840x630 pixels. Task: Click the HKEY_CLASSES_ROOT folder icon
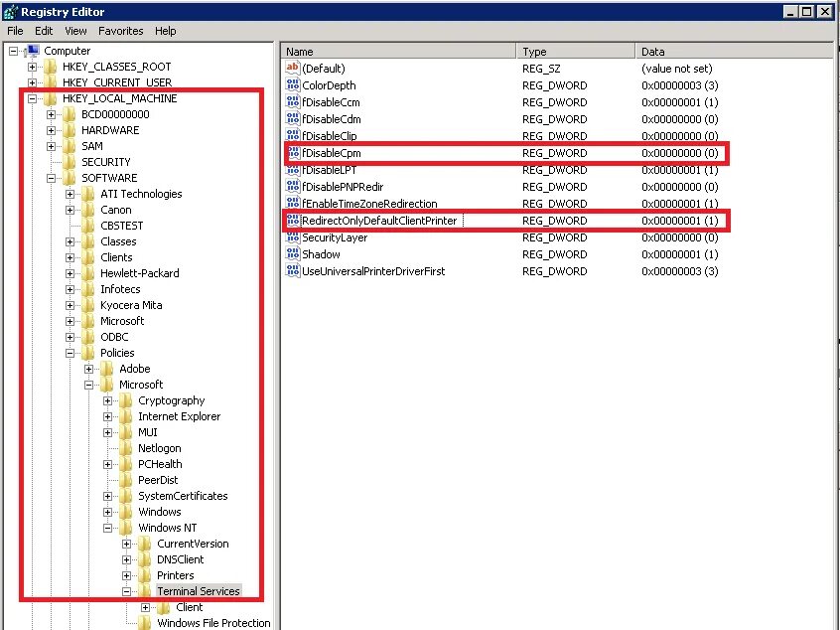pos(51,67)
